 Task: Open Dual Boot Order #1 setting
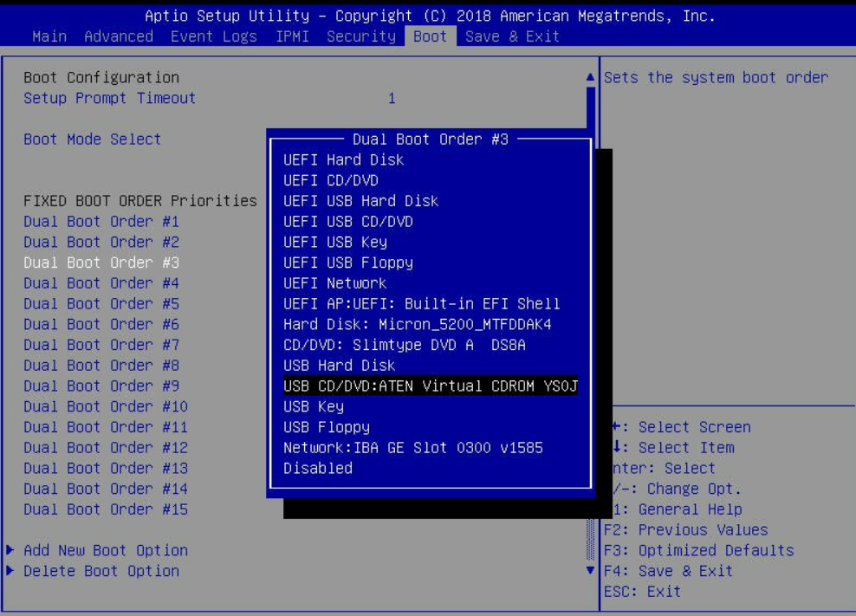(101, 221)
